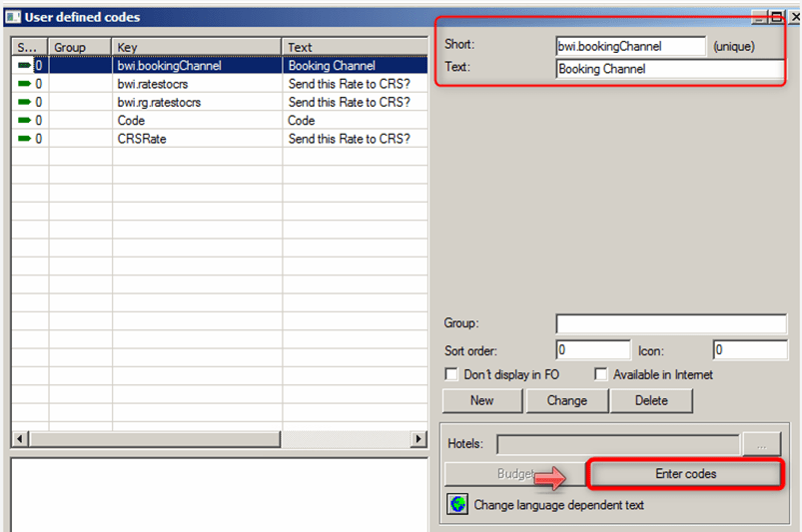Select the bwi.rg.ratestocrs key cell
Viewport: 802px width, 532px height.
click(x=197, y=102)
